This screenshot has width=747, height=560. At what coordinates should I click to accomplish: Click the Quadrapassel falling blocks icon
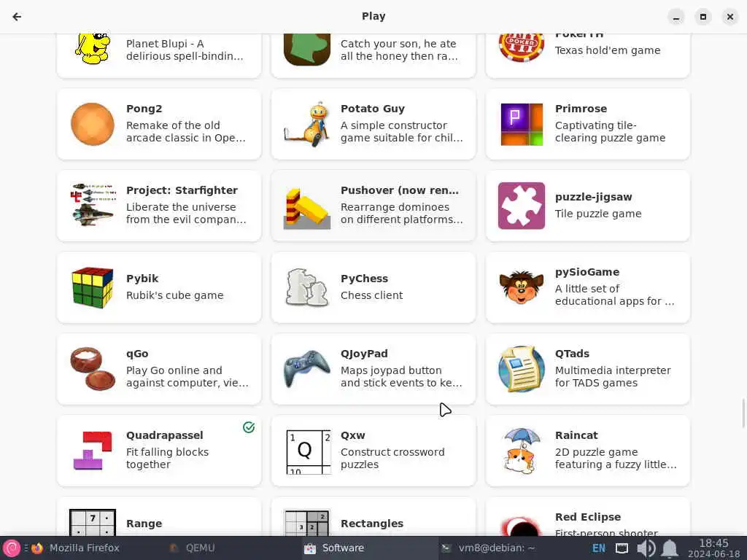93,451
